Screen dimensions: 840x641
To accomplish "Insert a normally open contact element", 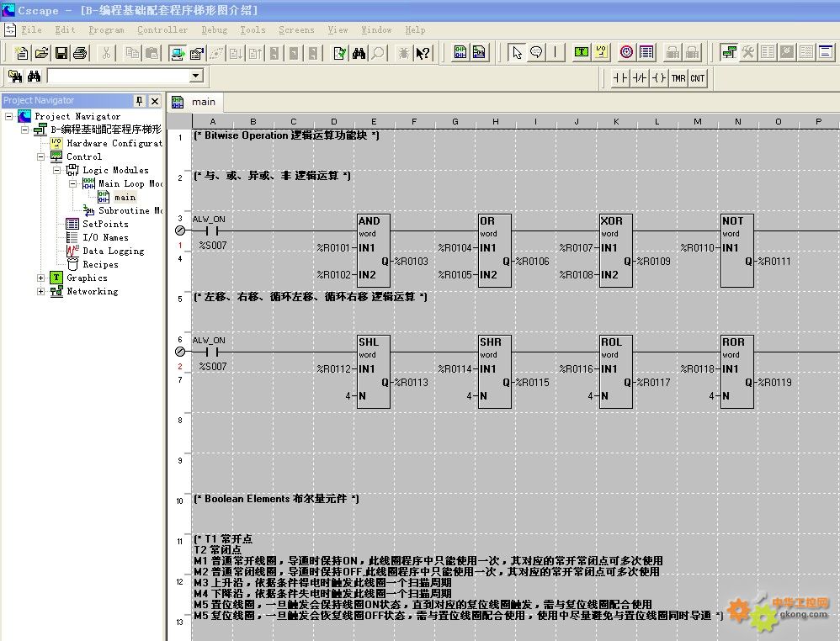I will coord(620,78).
